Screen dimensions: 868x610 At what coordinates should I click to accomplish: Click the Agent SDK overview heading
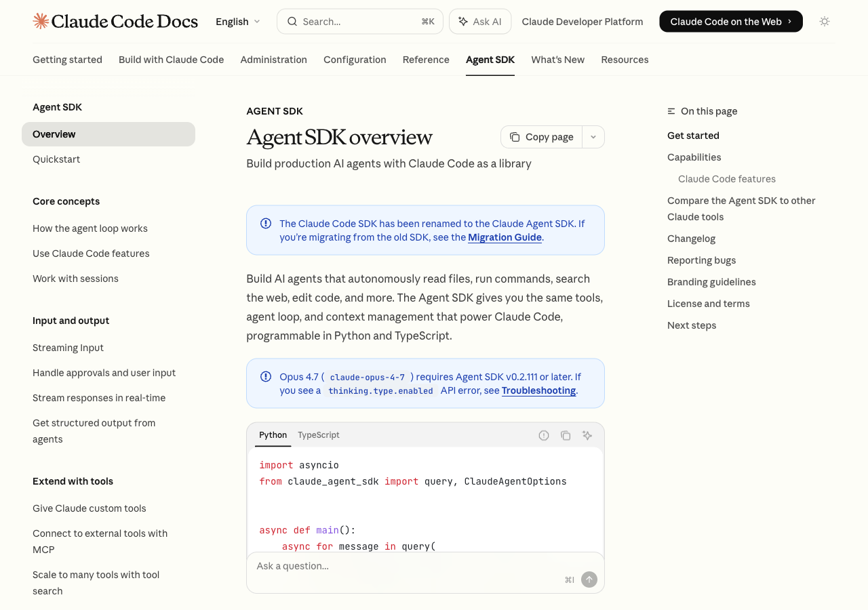click(x=339, y=137)
